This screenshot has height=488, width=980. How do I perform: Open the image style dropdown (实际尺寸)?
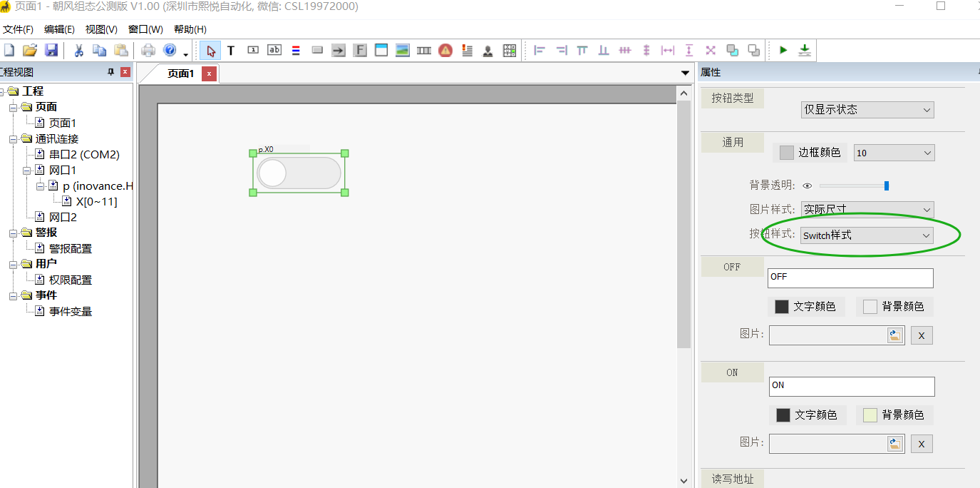tap(867, 210)
